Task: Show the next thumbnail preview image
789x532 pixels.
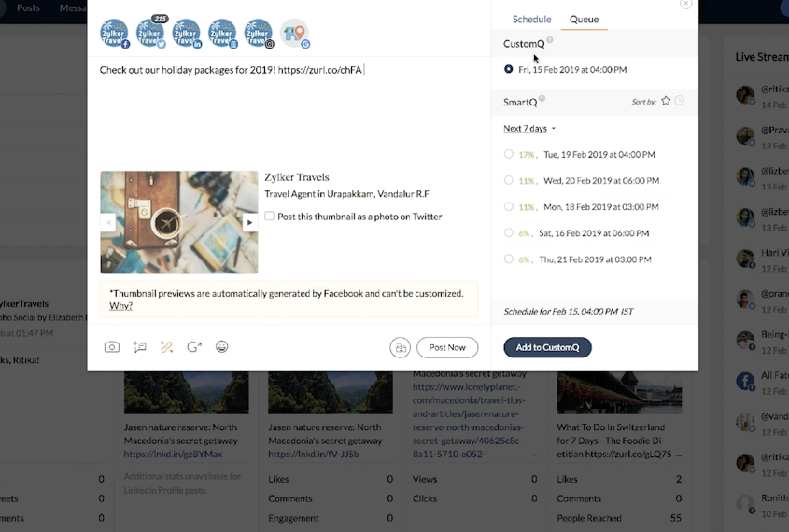Action: point(250,222)
